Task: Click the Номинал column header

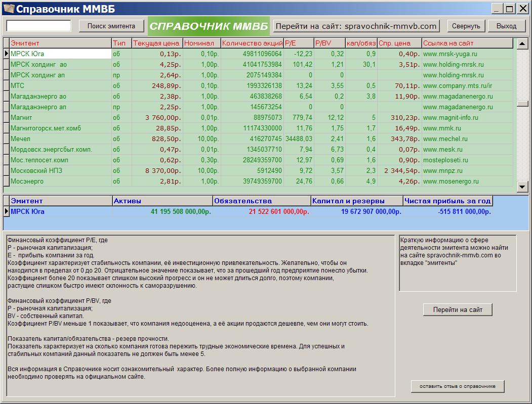Action: click(x=202, y=43)
